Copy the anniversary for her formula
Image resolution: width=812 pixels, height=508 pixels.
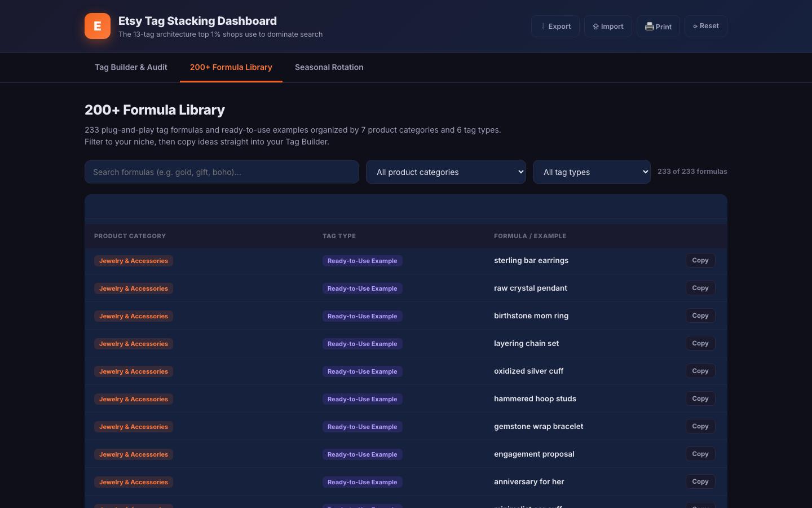[x=700, y=481]
